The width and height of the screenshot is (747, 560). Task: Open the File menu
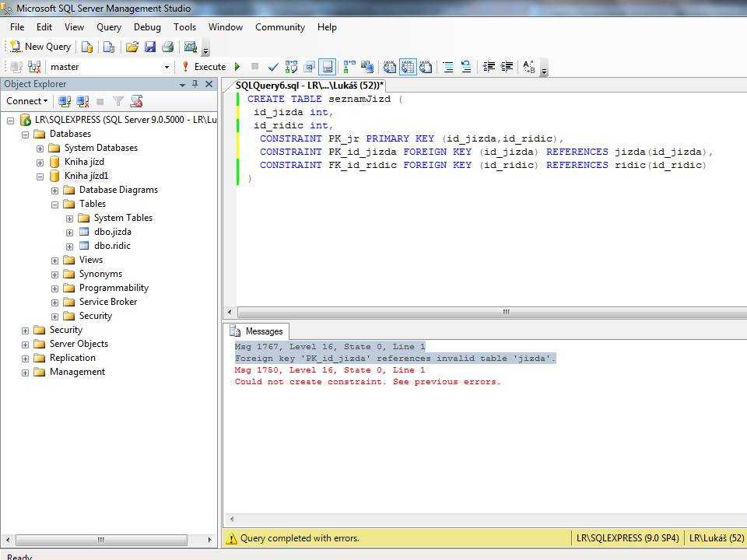[17, 27]
